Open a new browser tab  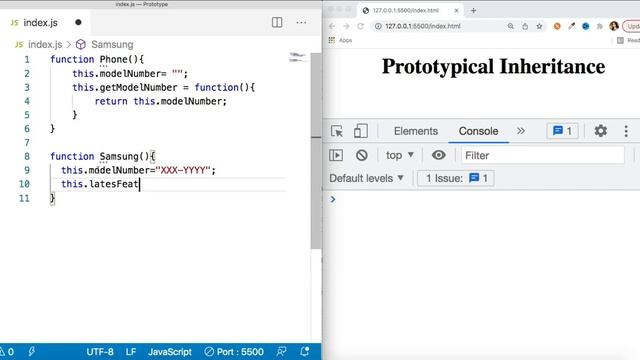473,11
